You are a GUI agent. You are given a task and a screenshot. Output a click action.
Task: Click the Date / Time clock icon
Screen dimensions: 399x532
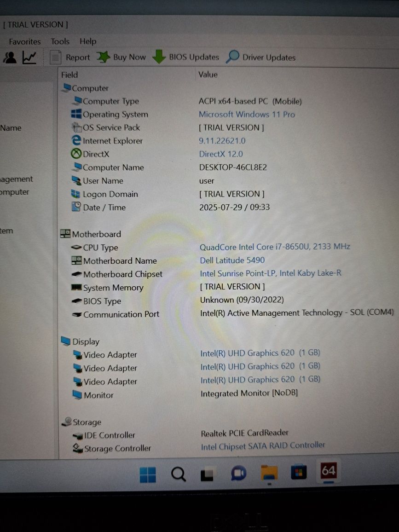pos(76,207)
